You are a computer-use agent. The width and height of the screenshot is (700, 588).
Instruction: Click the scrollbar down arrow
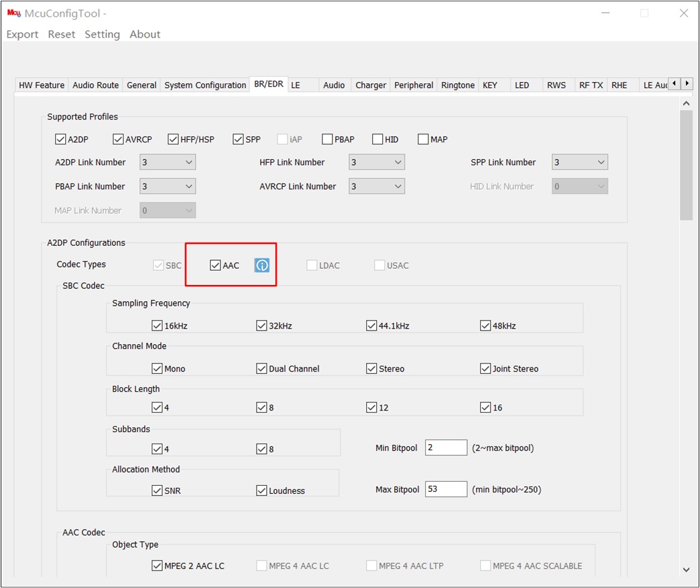tap(686, 570)
